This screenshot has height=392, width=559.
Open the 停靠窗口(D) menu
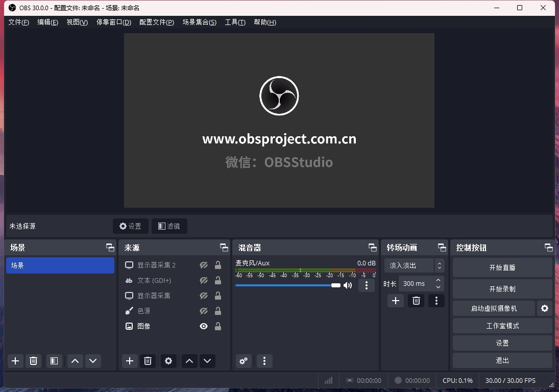pyautogui.click(x=114, y=22)
